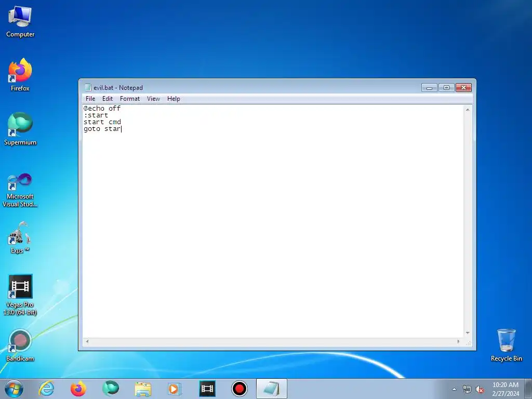532x399 pixels.
Task: Show hidden system tray icons
Action: [454, 389]
